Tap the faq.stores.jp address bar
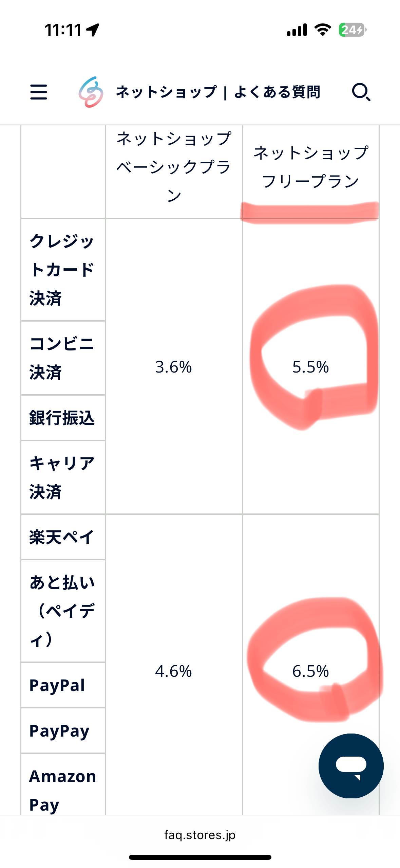This screenshot has width=400, height=868. pos(200,835)
